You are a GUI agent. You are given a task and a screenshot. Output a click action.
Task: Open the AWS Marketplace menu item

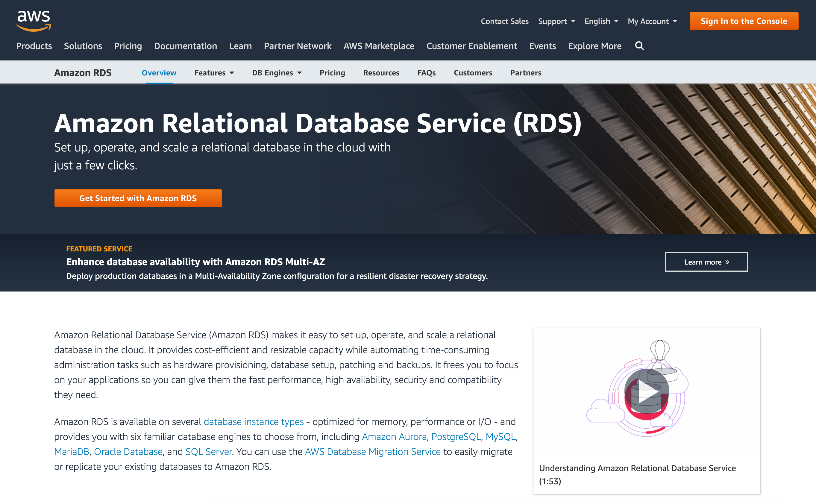[x=379, y=46]
